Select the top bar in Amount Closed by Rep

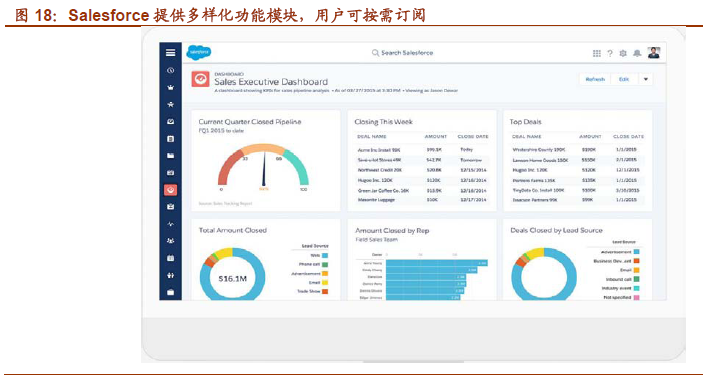tap(437, 263)
